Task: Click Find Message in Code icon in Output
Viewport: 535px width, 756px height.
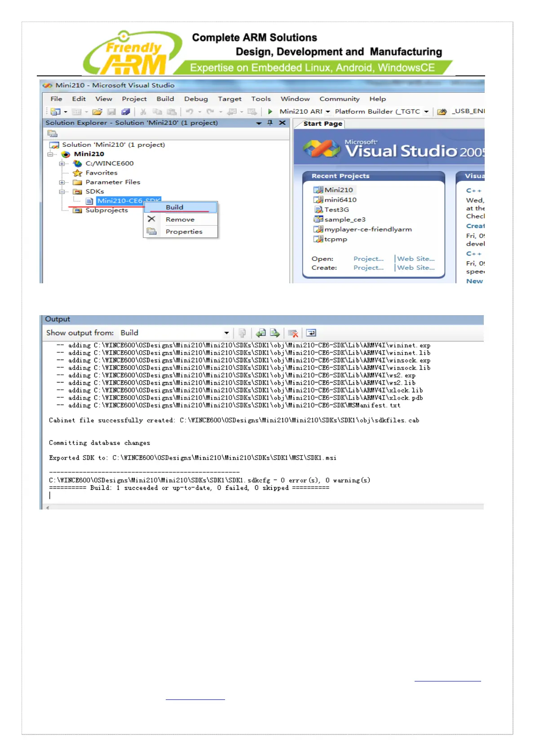Action: click(242, 333)
